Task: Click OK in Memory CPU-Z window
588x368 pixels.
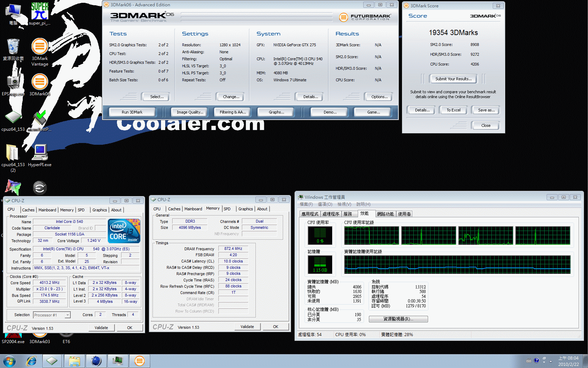Action: click(x=275, y=327)
